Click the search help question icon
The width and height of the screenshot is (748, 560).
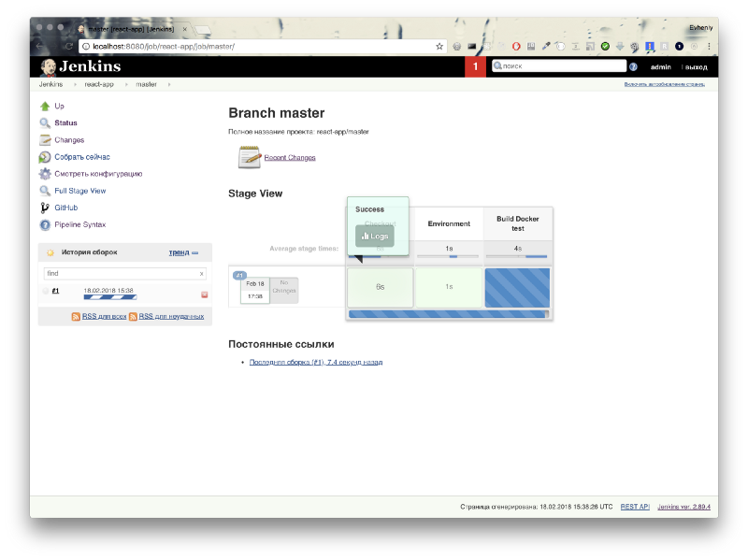coord(633,66)
